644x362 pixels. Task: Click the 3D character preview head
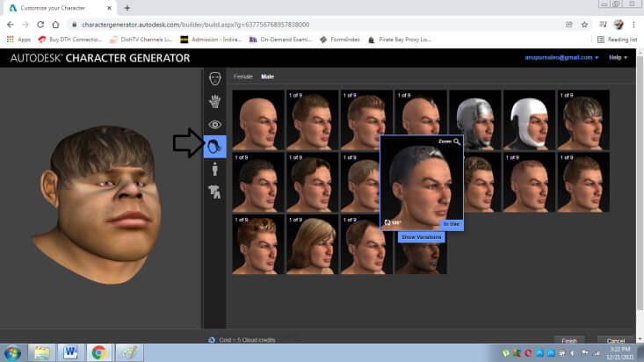coord(98,204)
